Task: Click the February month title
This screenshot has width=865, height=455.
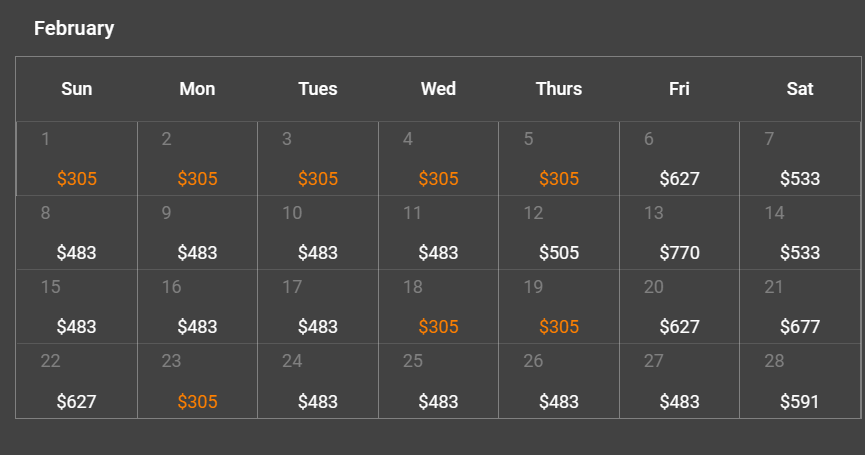Action: [x=74, y=28]
